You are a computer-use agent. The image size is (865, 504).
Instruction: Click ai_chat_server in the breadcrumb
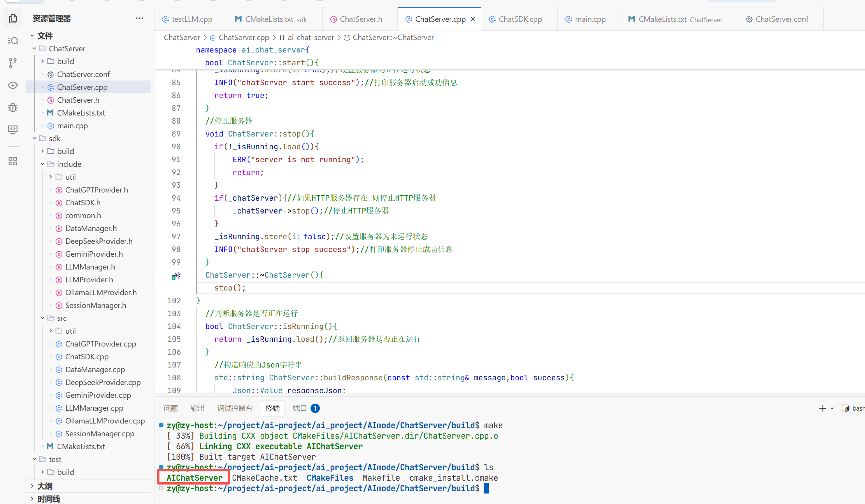311,37
